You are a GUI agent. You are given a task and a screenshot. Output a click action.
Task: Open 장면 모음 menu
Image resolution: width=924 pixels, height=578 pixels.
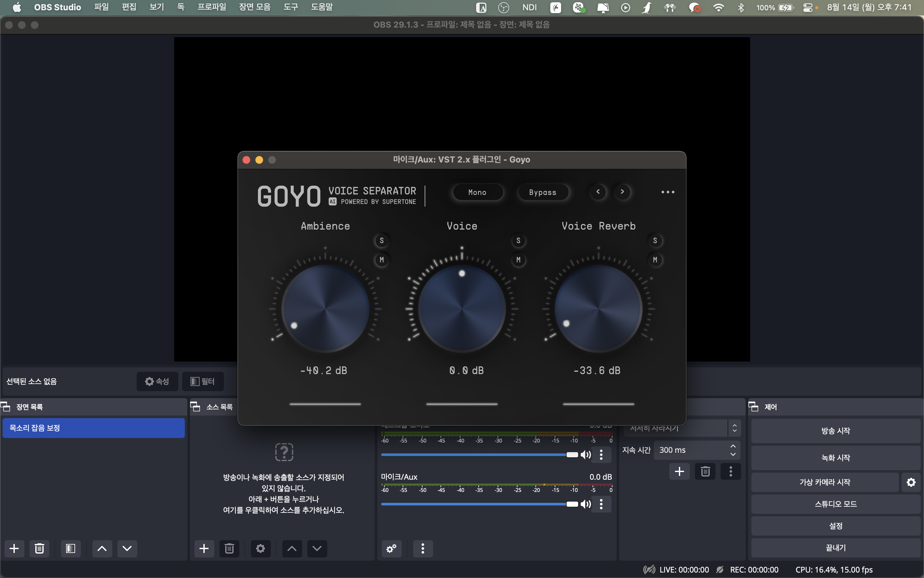point(255,7)
